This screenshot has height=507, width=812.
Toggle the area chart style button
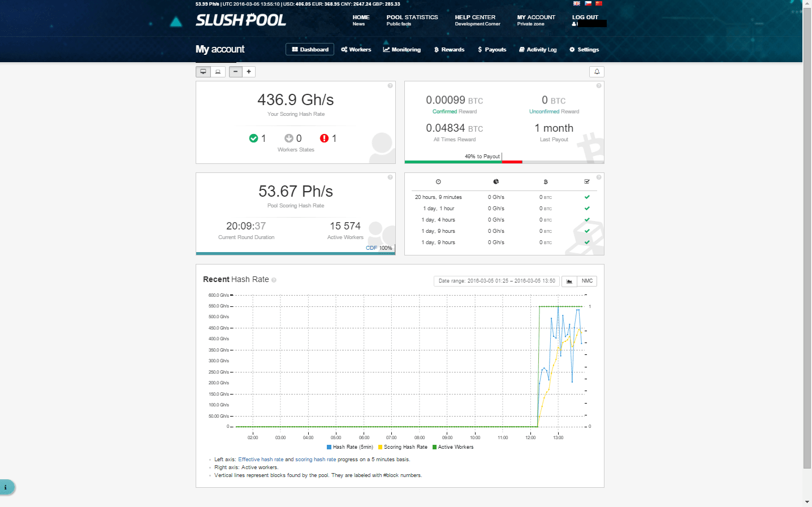tap(569, 281)
